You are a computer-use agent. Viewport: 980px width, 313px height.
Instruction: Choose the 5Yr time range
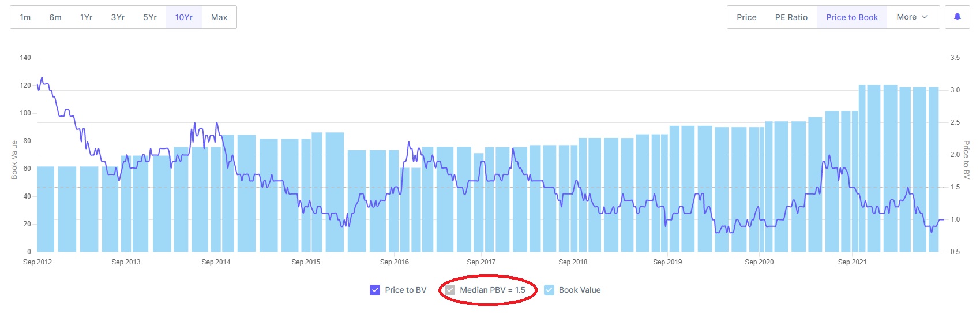(150, 17)
